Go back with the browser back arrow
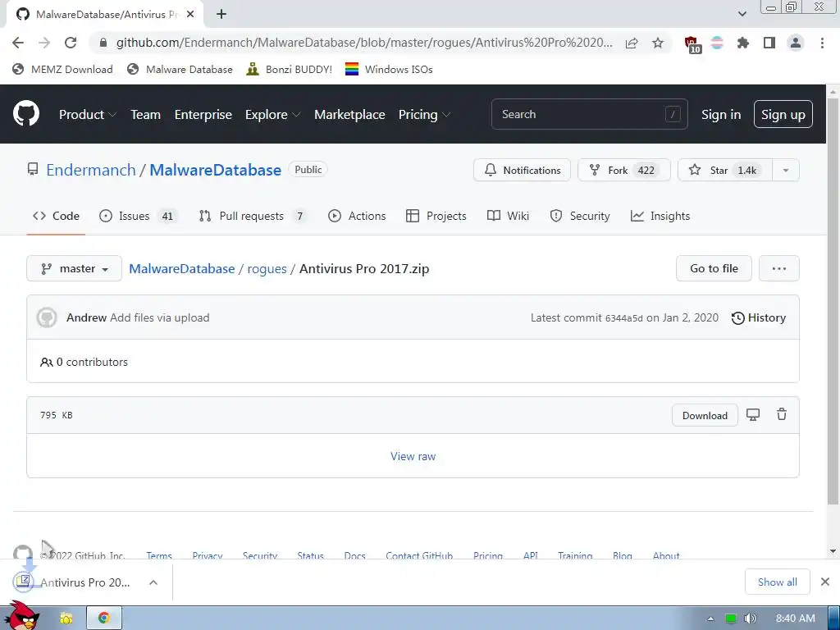840x630 pixels. tap(18, 43)
